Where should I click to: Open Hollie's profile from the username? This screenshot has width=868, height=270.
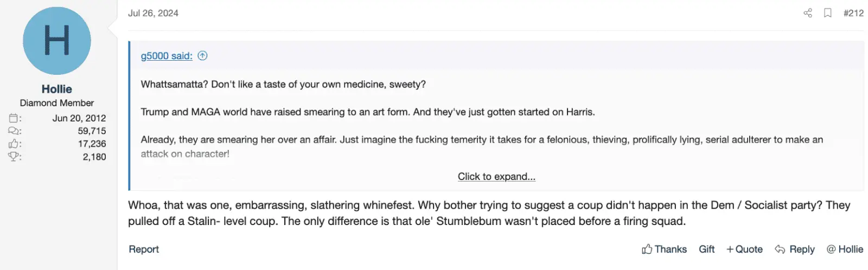pyautogui.click(x=57, y=89)
